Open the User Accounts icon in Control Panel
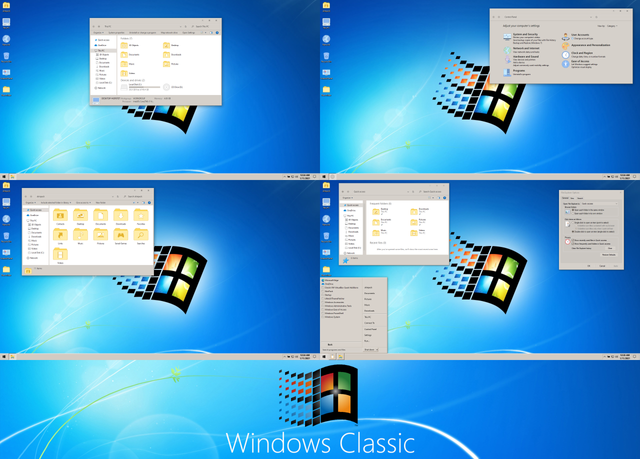This screenshot has height=459, width=640. (566, 37)
